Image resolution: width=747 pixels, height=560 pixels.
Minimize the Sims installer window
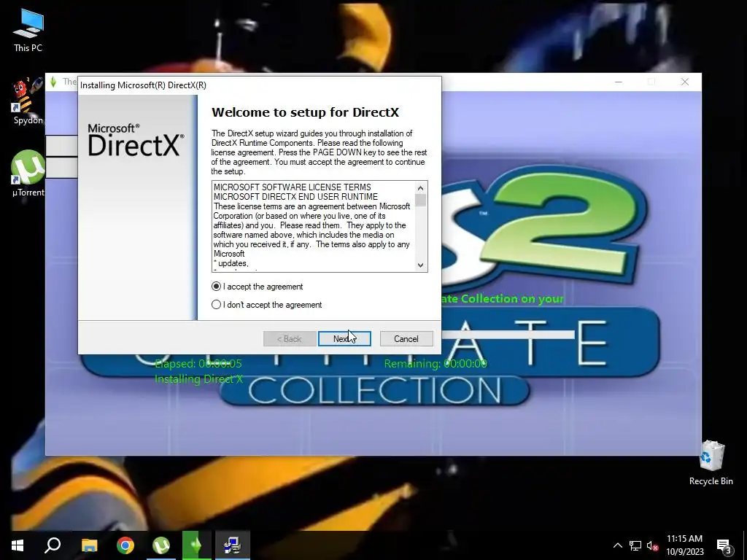click(619, 82)
